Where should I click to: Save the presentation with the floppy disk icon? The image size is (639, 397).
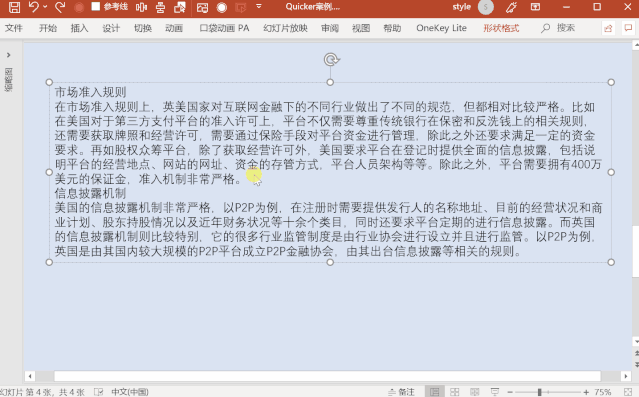coord(14,7)
